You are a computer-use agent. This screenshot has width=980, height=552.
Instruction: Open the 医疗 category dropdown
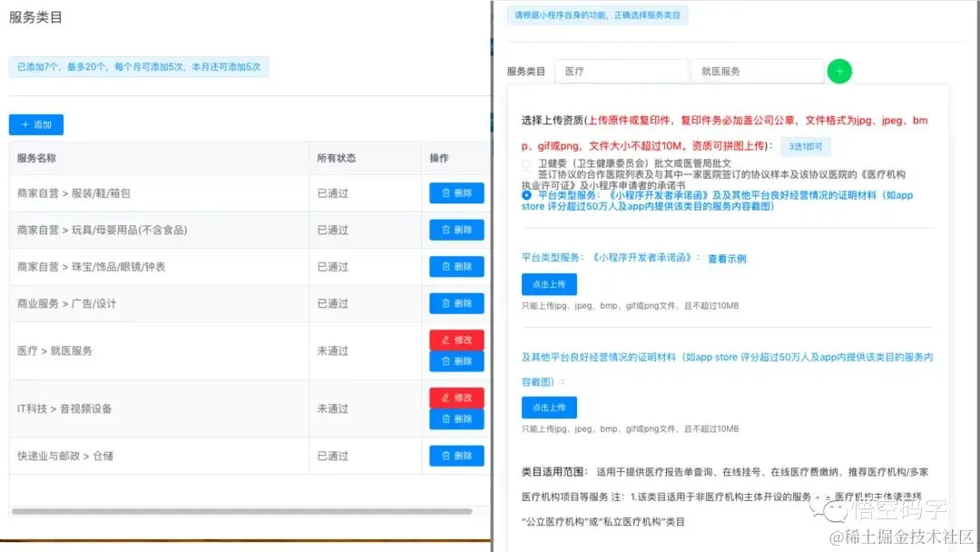[621, 71]
